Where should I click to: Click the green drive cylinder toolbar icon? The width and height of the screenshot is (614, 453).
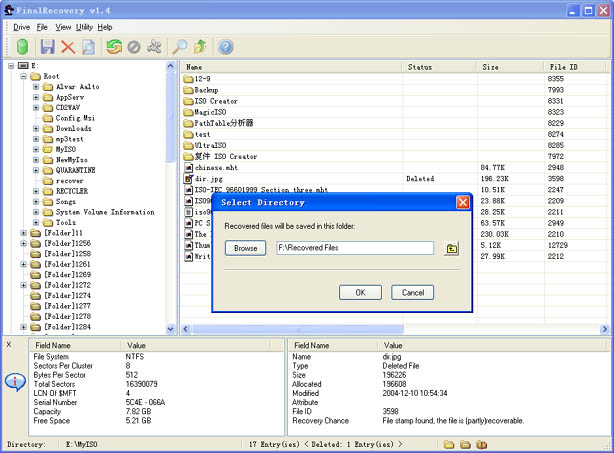pyautogui.click(x=22, y=47)
